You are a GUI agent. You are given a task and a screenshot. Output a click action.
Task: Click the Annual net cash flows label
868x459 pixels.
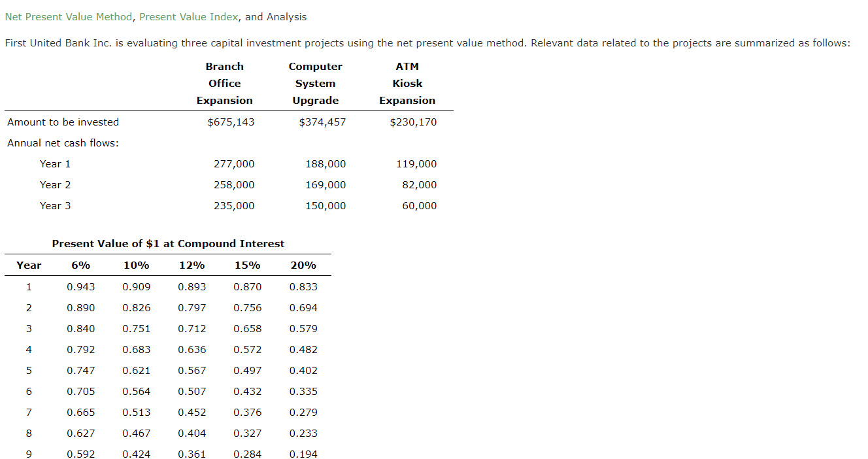point(61,143)
